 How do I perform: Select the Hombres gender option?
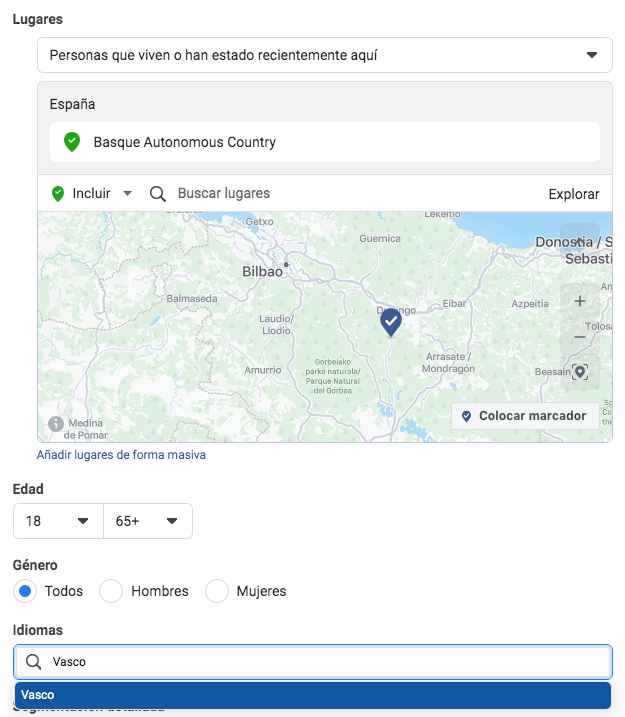click(x=112, y=591)
